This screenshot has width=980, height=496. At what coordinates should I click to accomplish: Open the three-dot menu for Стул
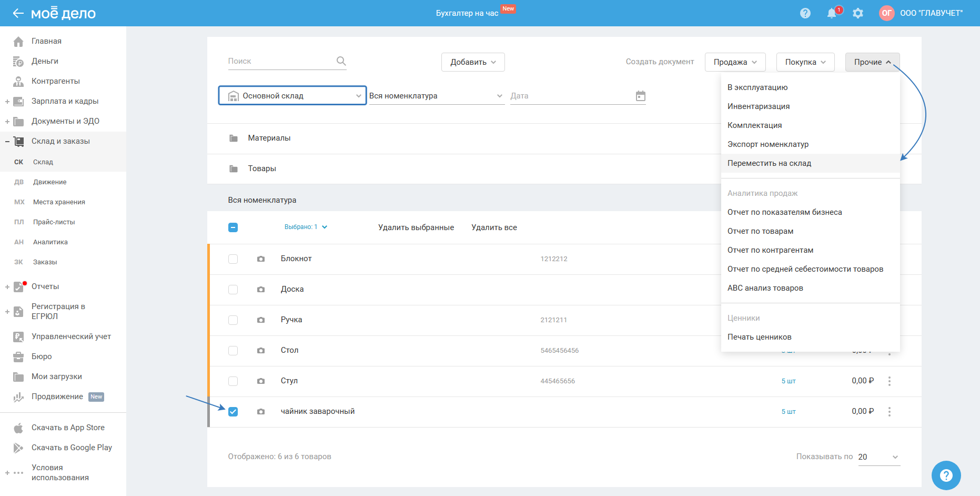[889, 381]
